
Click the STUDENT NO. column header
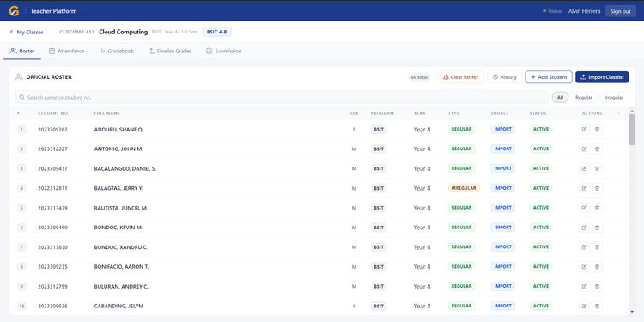click(x=53, y=113)
